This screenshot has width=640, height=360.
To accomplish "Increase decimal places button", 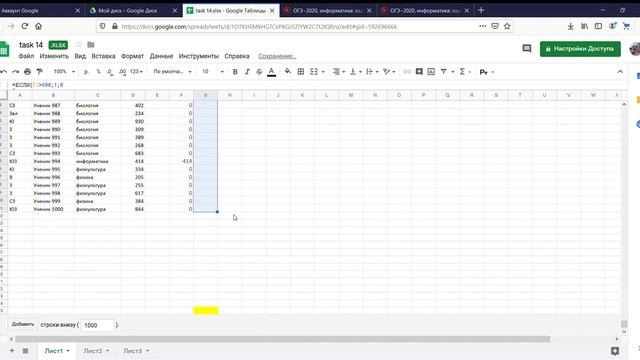I will click(122, 72).
